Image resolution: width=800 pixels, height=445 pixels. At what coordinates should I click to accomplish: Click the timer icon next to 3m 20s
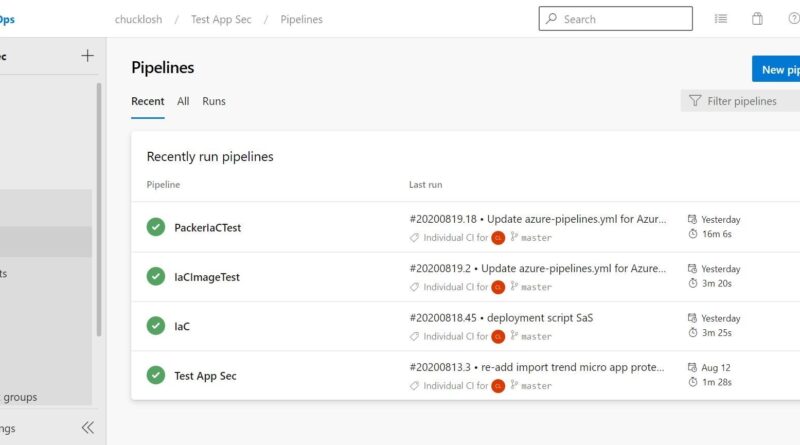[x=692, y=283]
